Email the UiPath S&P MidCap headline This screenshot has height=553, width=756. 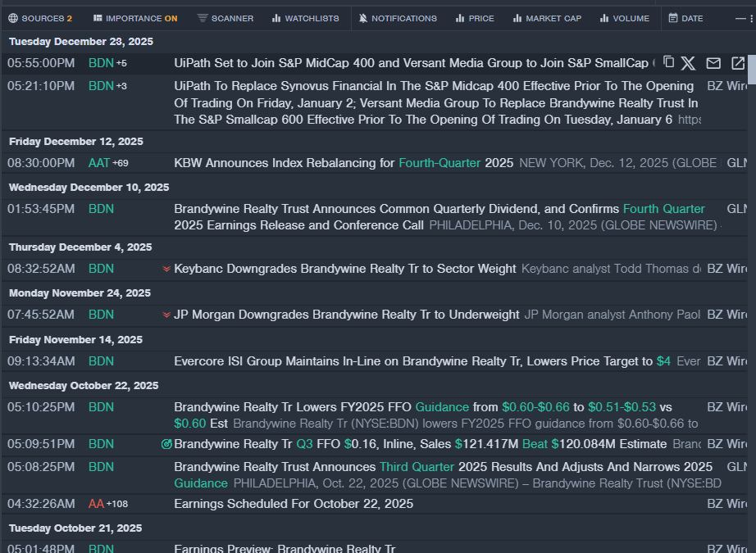713,63
